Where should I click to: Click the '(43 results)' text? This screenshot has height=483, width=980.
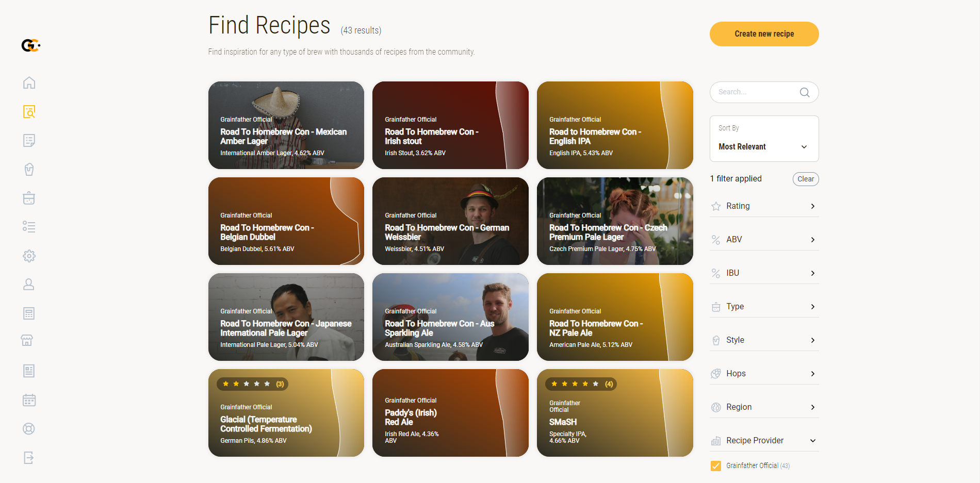[x=361, y=30]
